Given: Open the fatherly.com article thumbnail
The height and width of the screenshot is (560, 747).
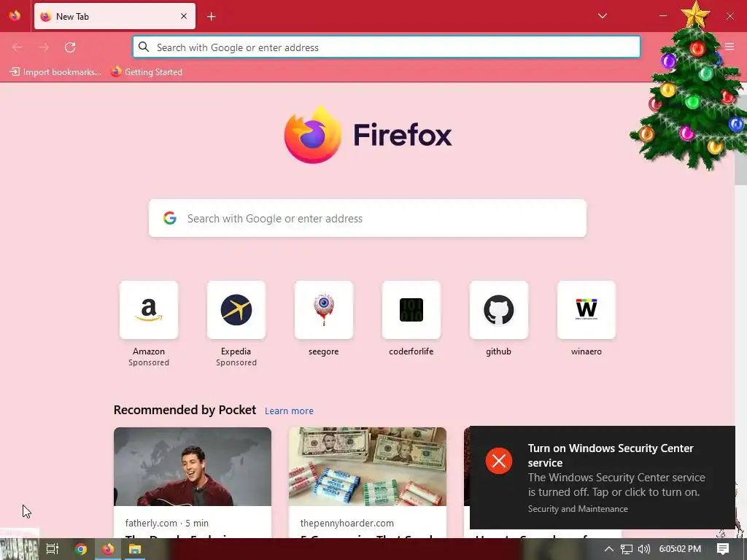Looking at the screenshot, I should [193, 467].
